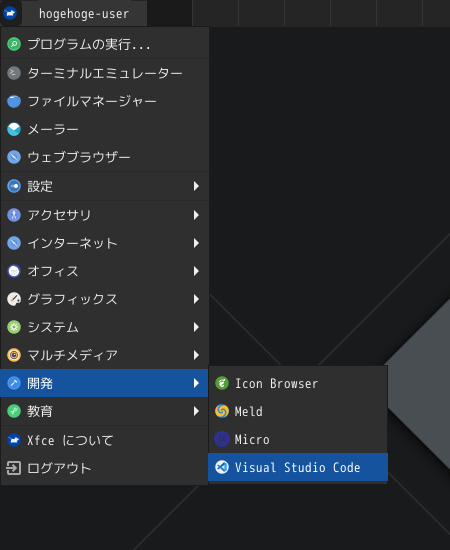Open the オフィス category
Image resolution: width=450 pixels, height=550 pixels.
[x=105, y=271]
